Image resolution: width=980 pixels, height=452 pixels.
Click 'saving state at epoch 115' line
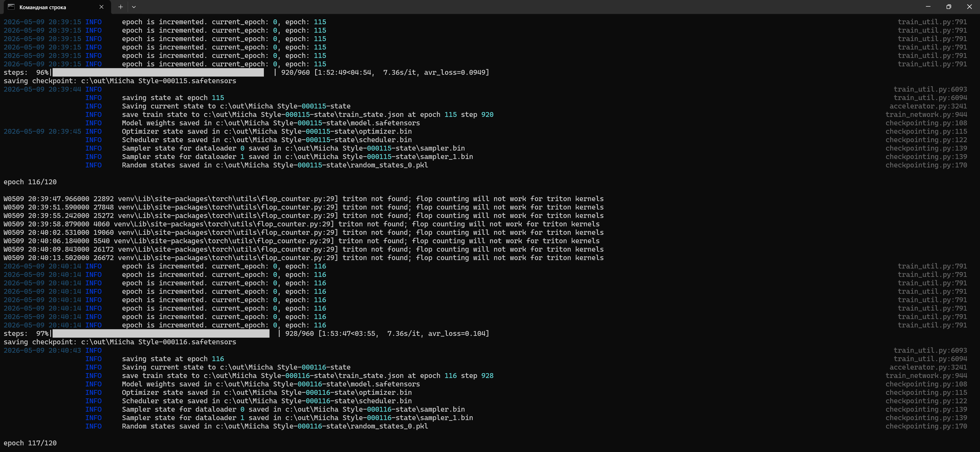coord(173,98)
